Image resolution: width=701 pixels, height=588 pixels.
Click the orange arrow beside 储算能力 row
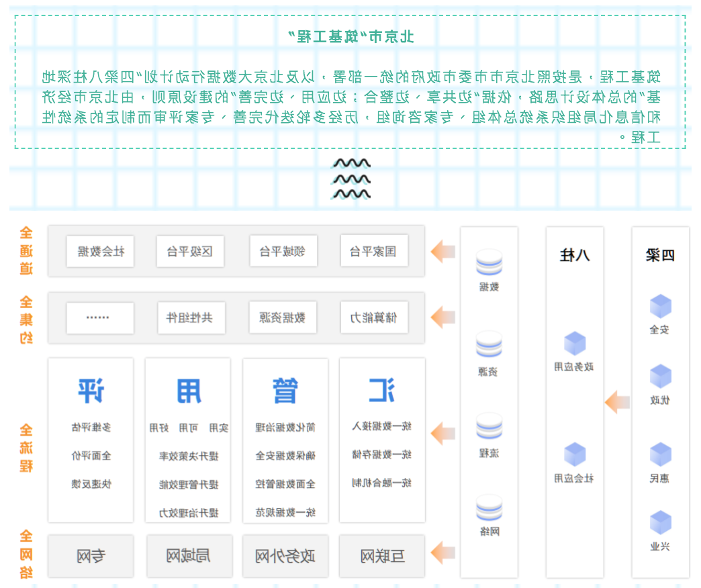pos(442,317)
